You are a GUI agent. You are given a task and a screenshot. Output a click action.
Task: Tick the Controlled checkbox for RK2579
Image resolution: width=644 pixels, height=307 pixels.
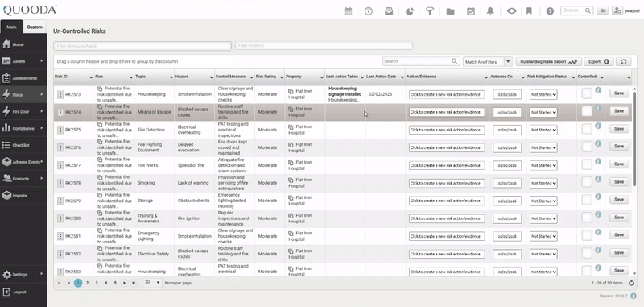[x=587, y=200]
